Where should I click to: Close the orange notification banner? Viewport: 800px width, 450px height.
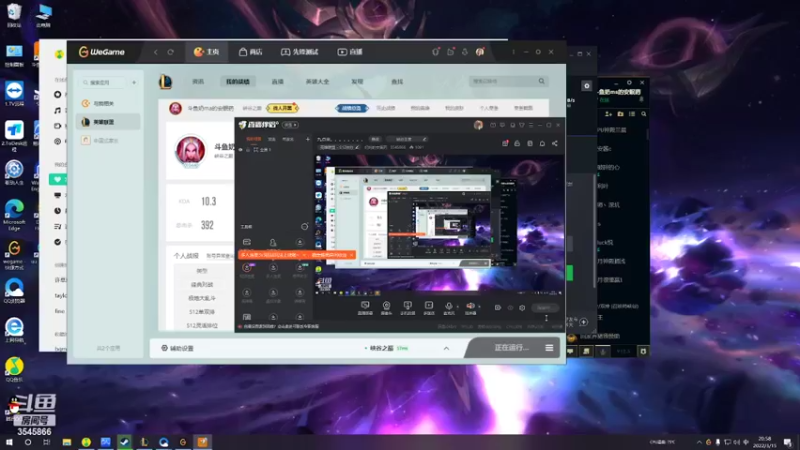tap(352, 255)
